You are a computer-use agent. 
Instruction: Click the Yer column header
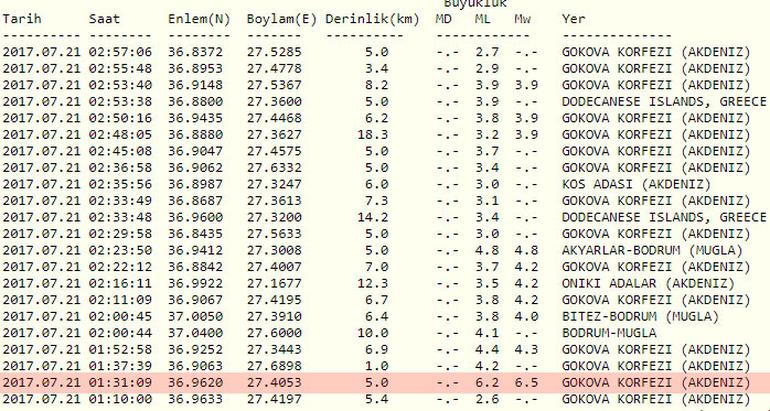tap(573, 18)
